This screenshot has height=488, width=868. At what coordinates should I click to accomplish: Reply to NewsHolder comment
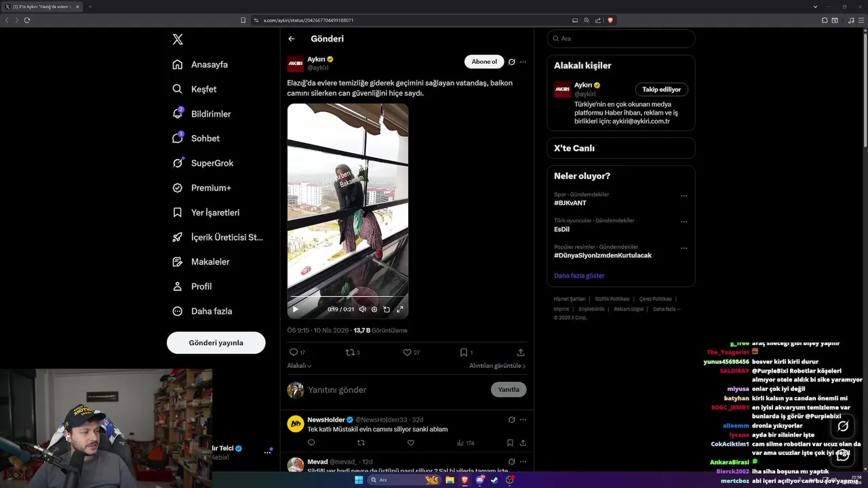[x=311, y=443]
